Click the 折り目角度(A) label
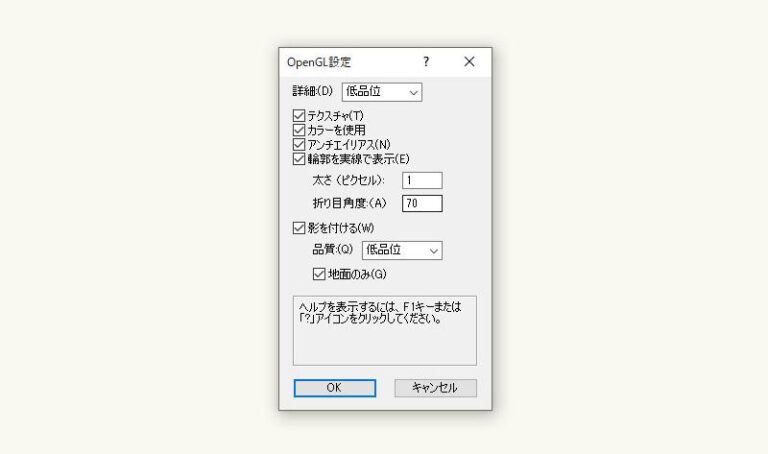 tap(350, 203)
